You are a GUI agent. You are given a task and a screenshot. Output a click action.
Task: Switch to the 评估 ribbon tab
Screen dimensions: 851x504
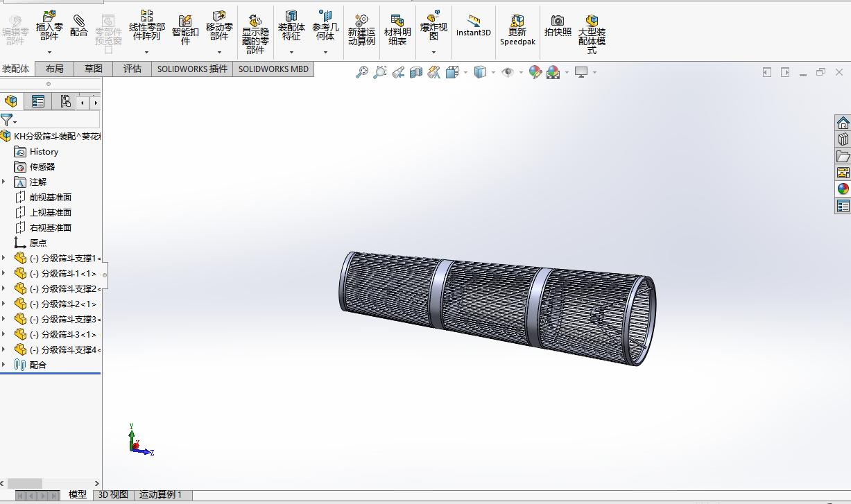coord(132,69)
